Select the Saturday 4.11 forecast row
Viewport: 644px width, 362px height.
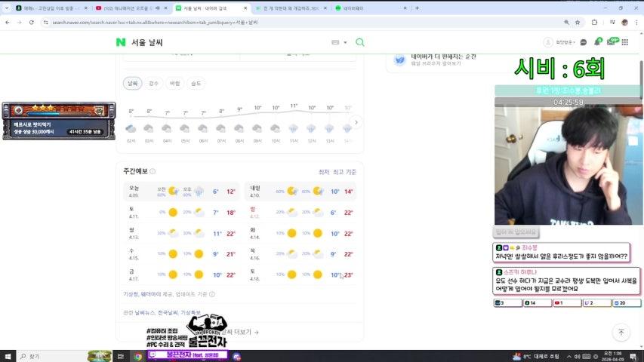click(181, 212)
